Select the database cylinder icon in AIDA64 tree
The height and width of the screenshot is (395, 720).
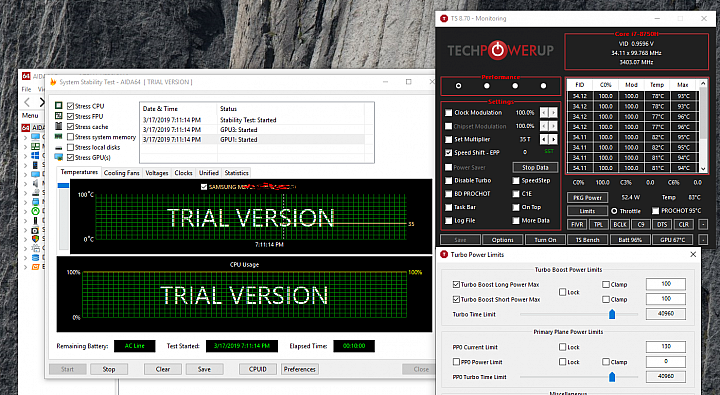pos(35,257)
